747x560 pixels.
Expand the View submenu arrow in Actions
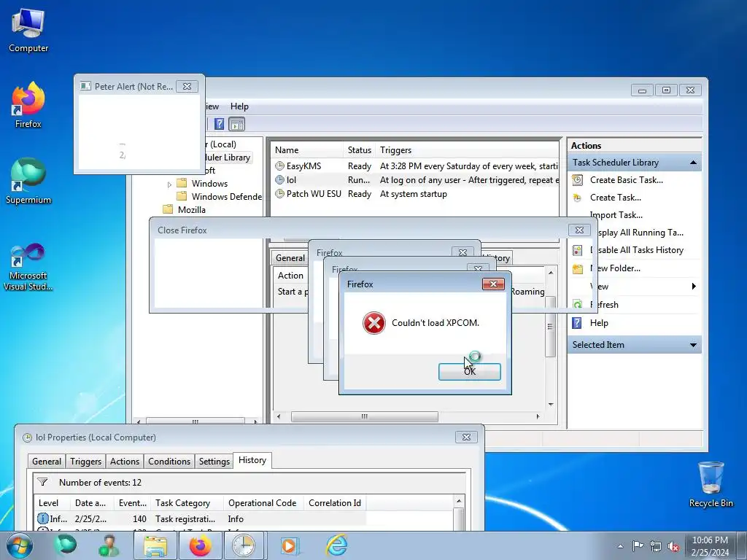(x=694, y=286)
